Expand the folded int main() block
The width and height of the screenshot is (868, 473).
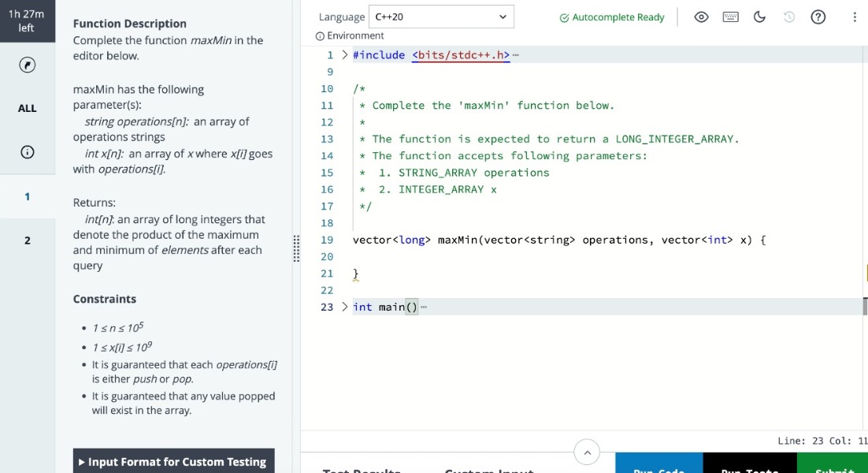coord(344,307)
